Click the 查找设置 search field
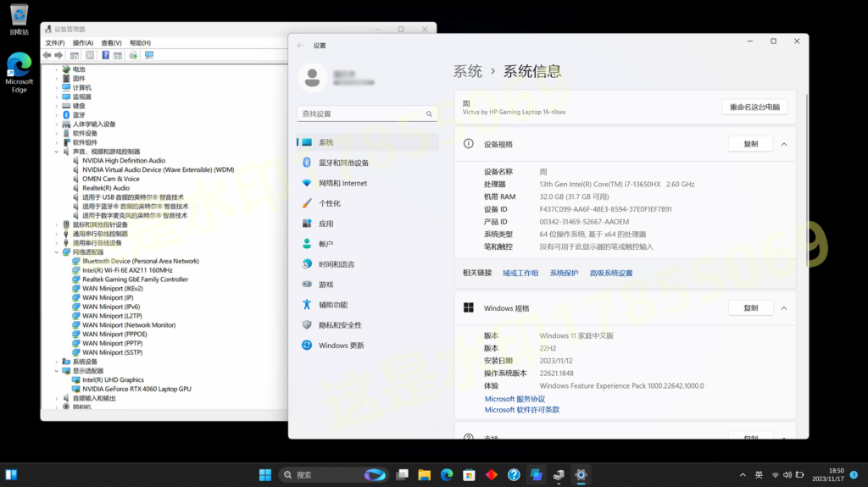 pyautogui.click(x=368, y=114)
